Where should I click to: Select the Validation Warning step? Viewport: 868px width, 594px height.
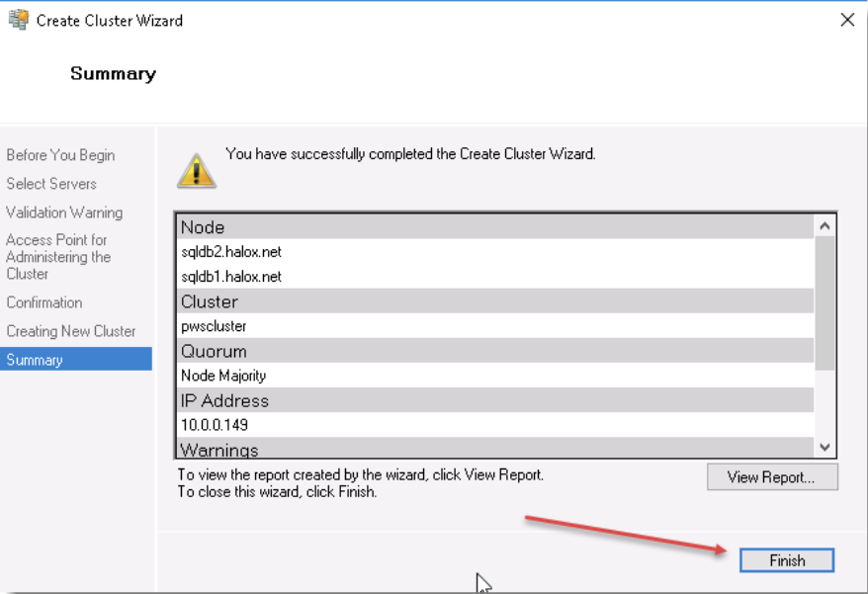[x=64, y=212]
